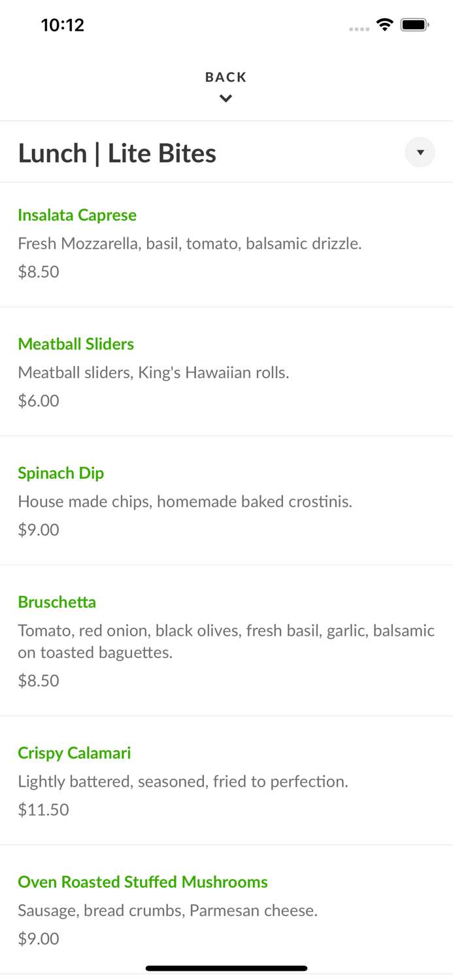Viewport: 453px width, 980px height.
Task: Tap the cellular signal dots icon
Action: click(359, 29)
